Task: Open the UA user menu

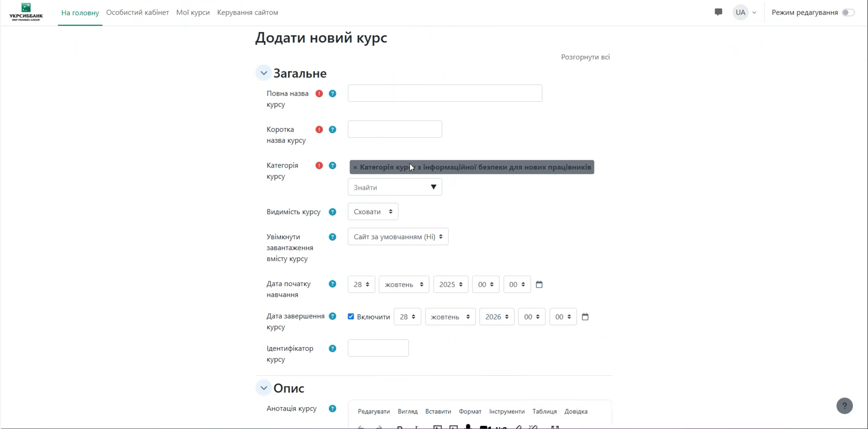Action: coord(745,13)
